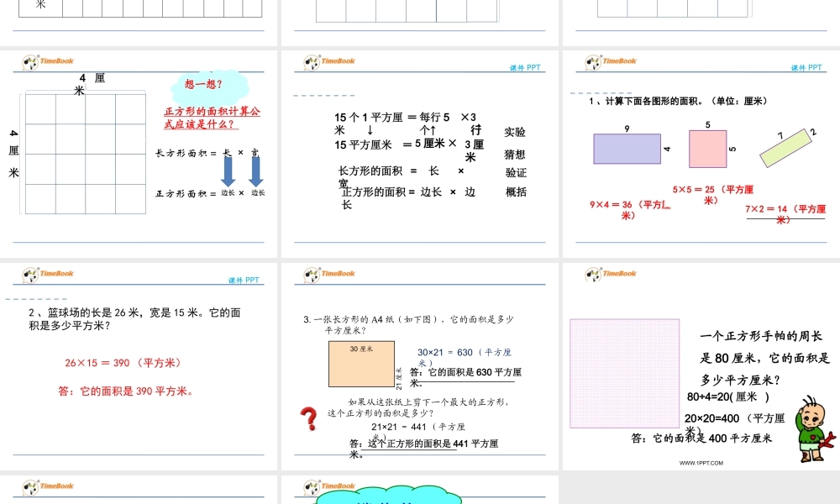Open the A4 paper area question slide
This screenshot has height=504, width=840.
click(420, 366)
